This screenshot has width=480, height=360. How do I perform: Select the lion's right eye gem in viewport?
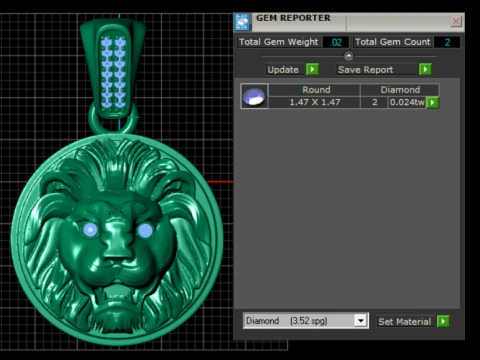point(145,230)
